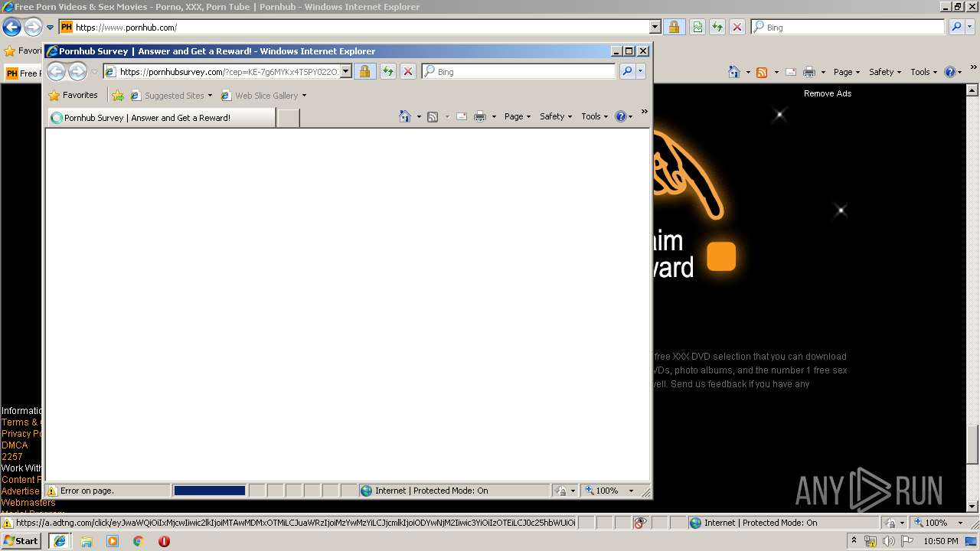Click the DMCA footer link
The height and width of the screenshot is (551, 980).
15,445
